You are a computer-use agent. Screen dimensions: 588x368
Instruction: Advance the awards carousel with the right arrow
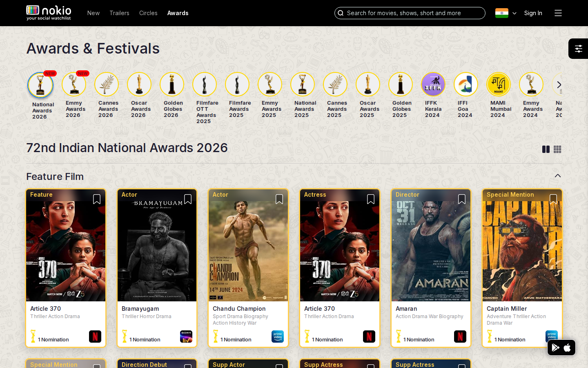[x=559, y=85]
